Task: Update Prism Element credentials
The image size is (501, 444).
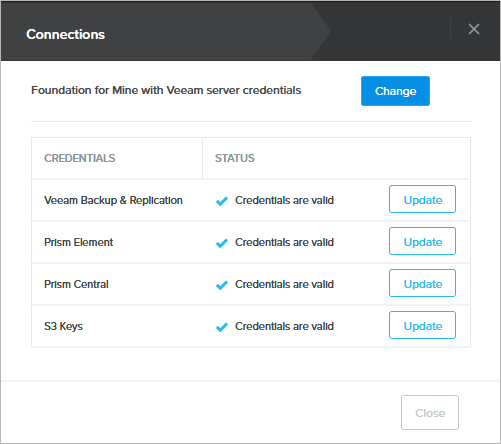Action: click(422, 241)
